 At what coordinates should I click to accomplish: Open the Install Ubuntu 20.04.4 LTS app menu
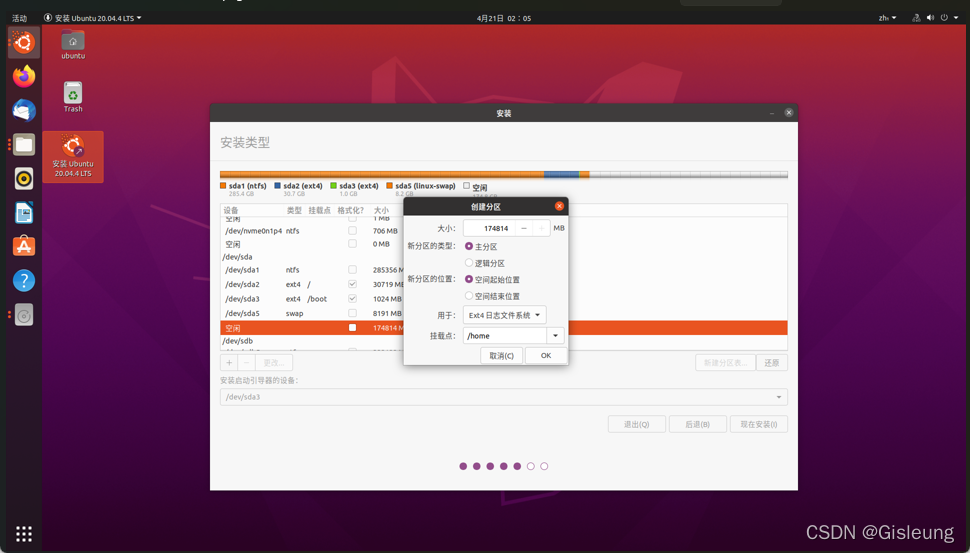[93, 18]
